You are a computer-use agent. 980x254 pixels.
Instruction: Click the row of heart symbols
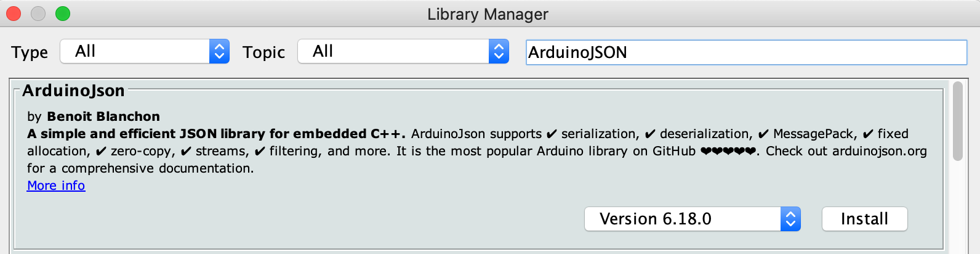coord(728,151)
